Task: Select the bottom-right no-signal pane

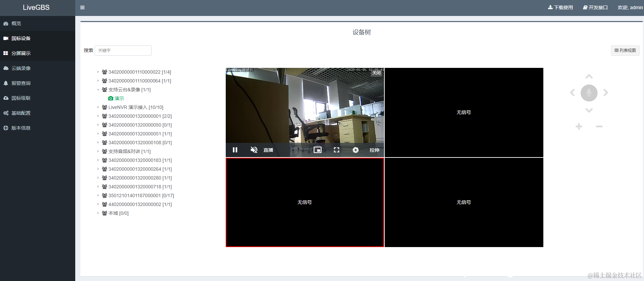Action: click(464, 202)
